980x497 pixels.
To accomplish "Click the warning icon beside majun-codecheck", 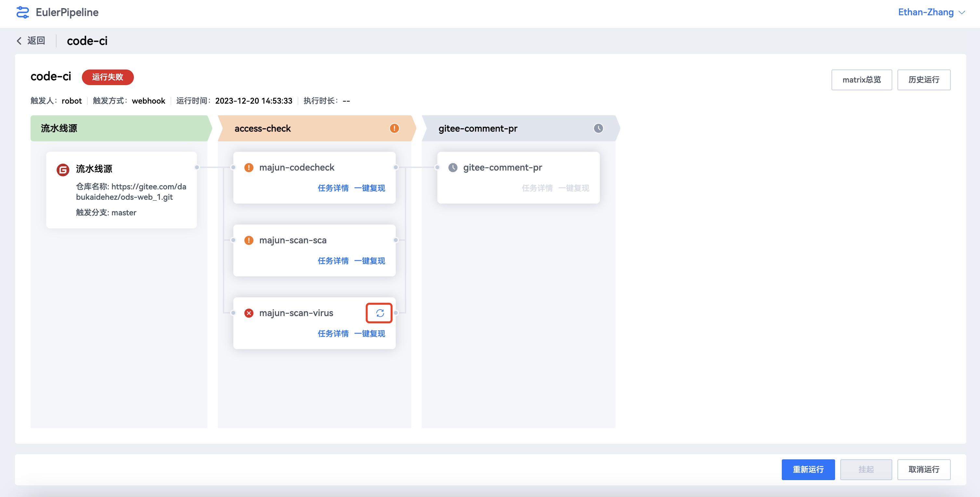I will point(249,167).
